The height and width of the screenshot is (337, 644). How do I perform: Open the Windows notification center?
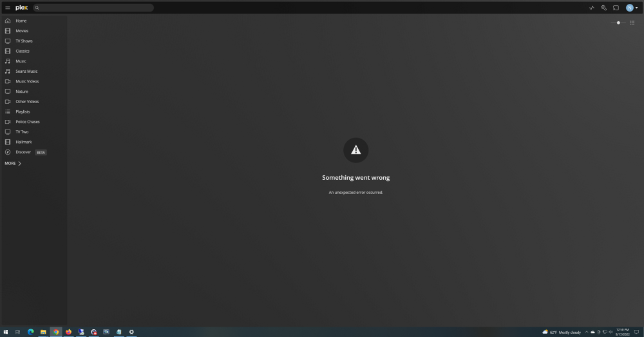[x=637, y=332]
